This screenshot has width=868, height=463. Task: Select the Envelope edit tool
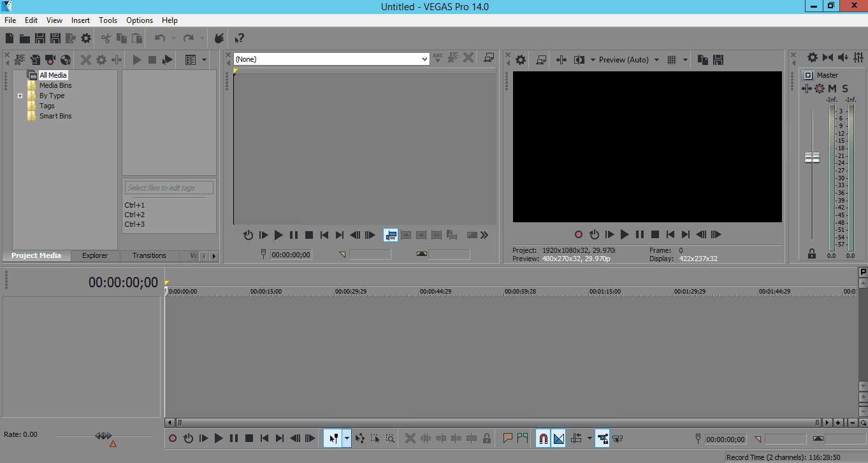360,438
